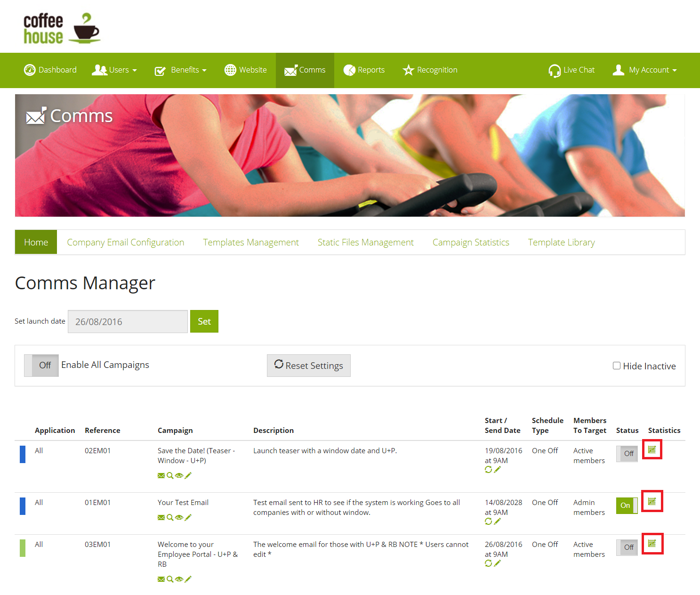Expand the Benefits dropdown menu
This screenshot has width=700, height=595.
pyautogui.click(x=180, y=70)
